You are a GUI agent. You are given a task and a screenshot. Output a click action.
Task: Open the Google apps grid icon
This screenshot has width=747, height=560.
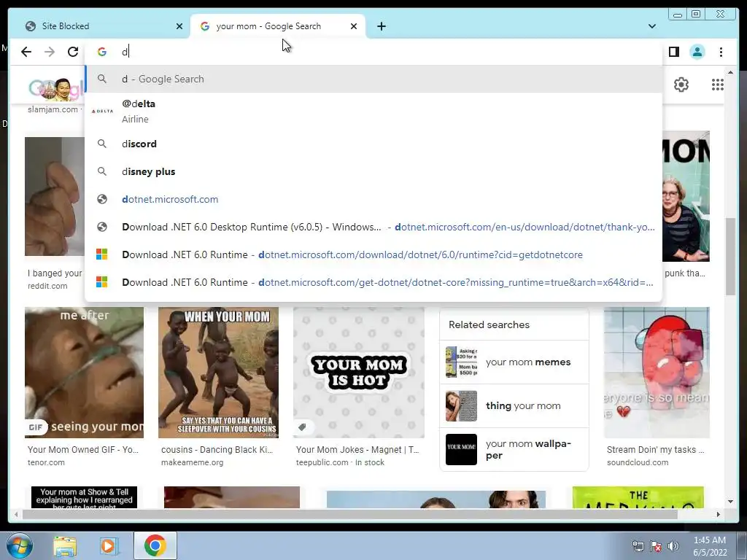(718, 85)
